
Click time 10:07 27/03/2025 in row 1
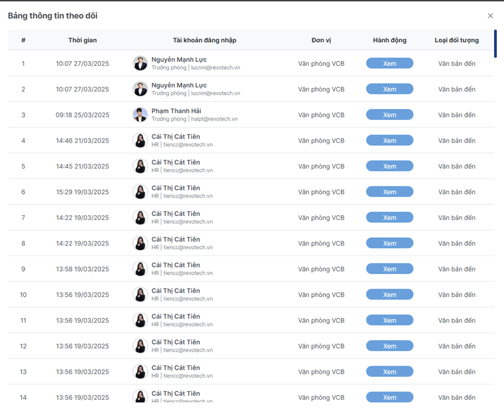pos(82,63)
